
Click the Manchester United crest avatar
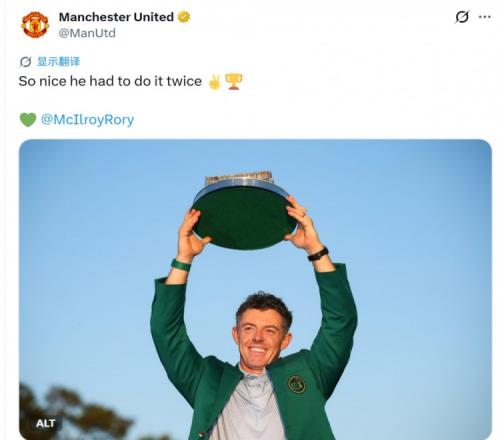click(35, 25)
